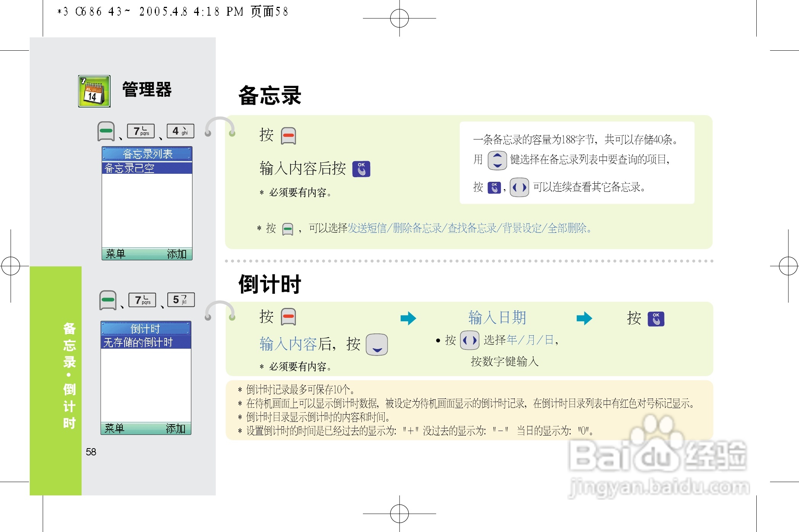The height and width of the screenshot is (532, 799).
Task: Click the 备忘录列表 title bar
Action: [x=147, y=154]
